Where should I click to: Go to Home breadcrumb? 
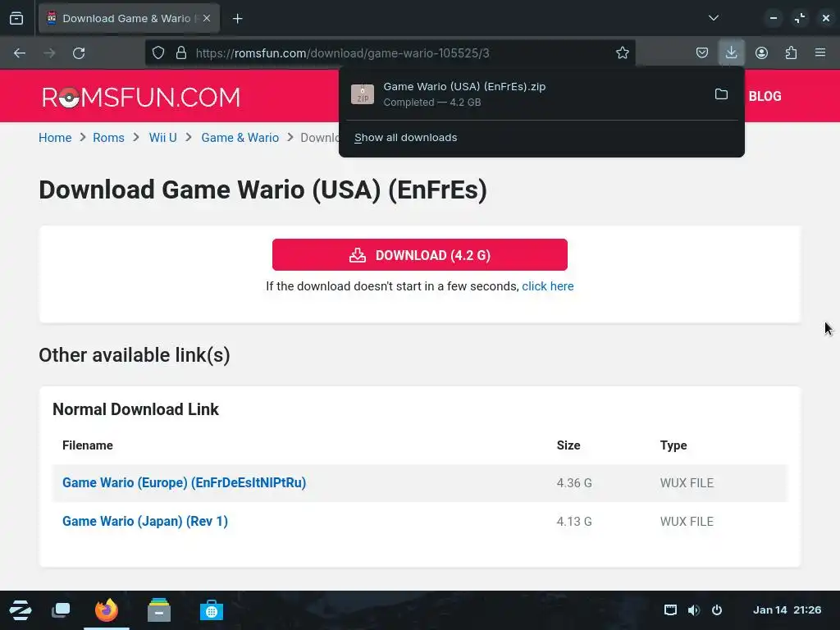(x=55, y=138)
